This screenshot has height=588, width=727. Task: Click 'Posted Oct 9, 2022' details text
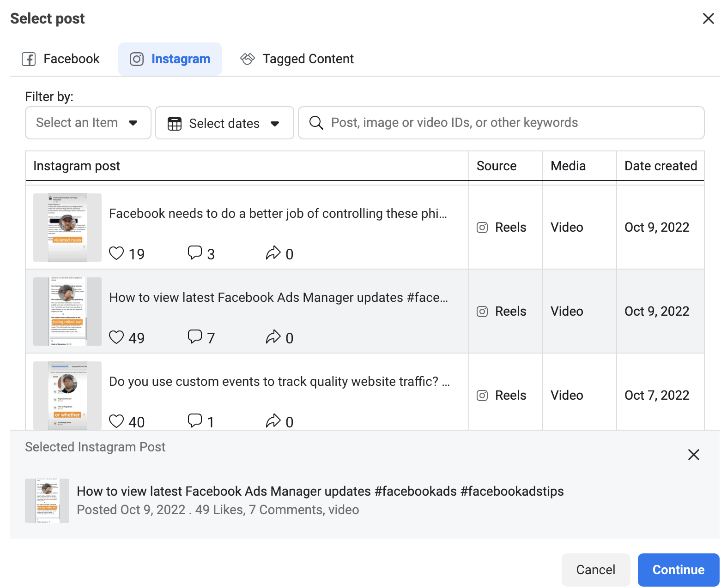(218, 510)
